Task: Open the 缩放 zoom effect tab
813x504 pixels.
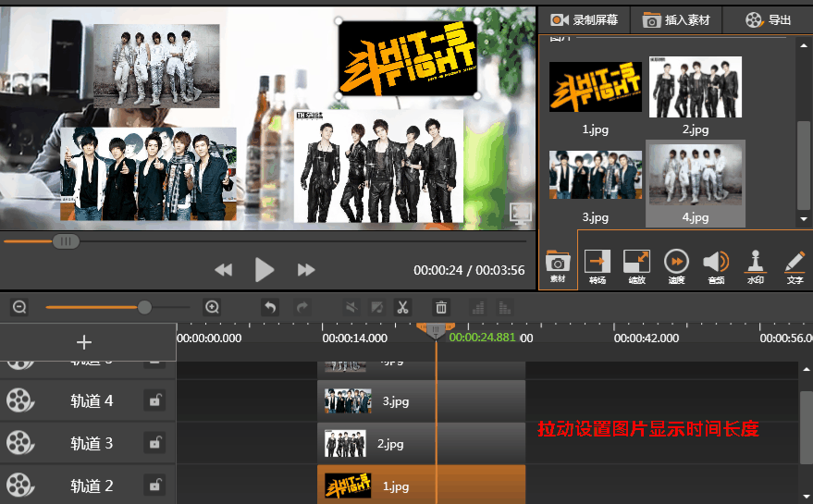Action: pyautogui.click(x=636, y=266)
